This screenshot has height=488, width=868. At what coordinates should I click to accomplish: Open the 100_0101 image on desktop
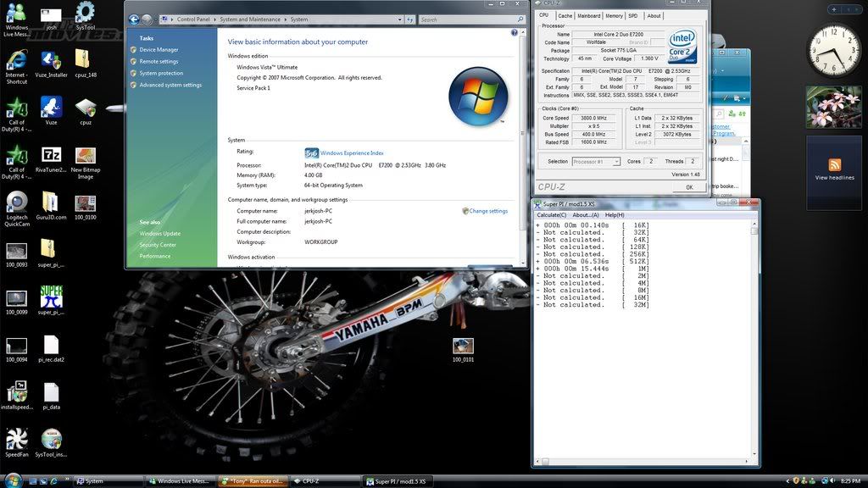(463, 350)
